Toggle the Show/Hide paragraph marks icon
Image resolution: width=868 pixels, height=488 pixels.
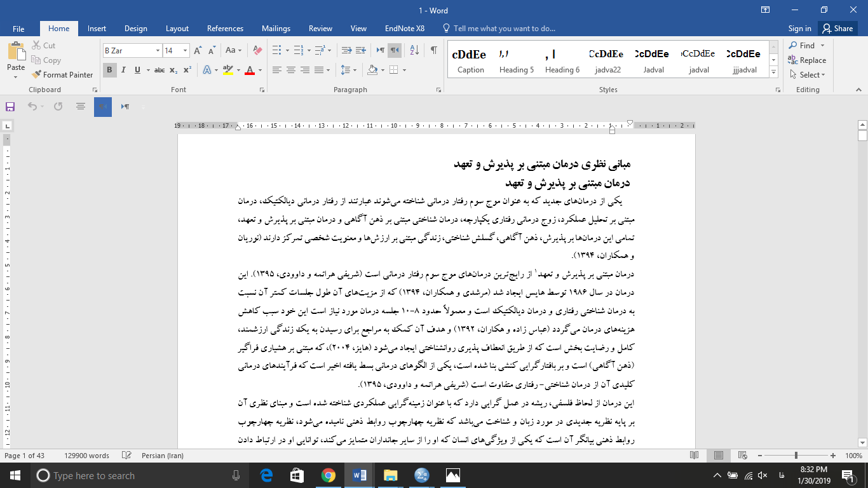[434, 48]
